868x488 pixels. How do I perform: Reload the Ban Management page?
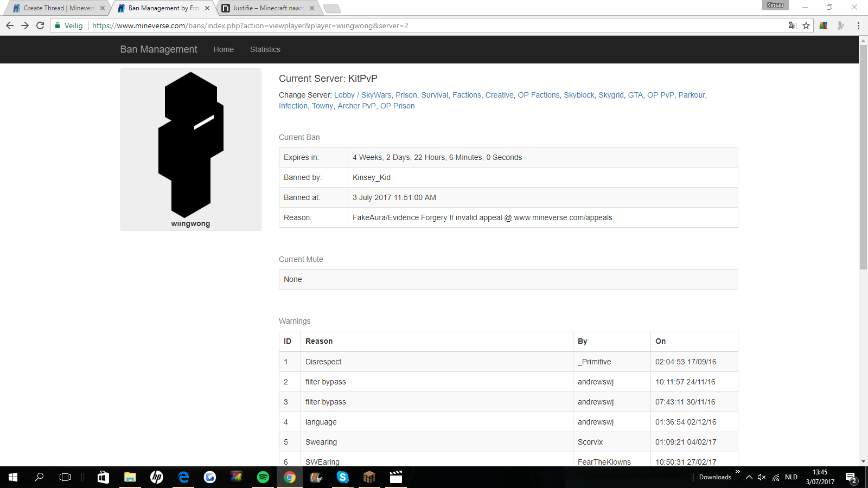(x=40, y=25)
